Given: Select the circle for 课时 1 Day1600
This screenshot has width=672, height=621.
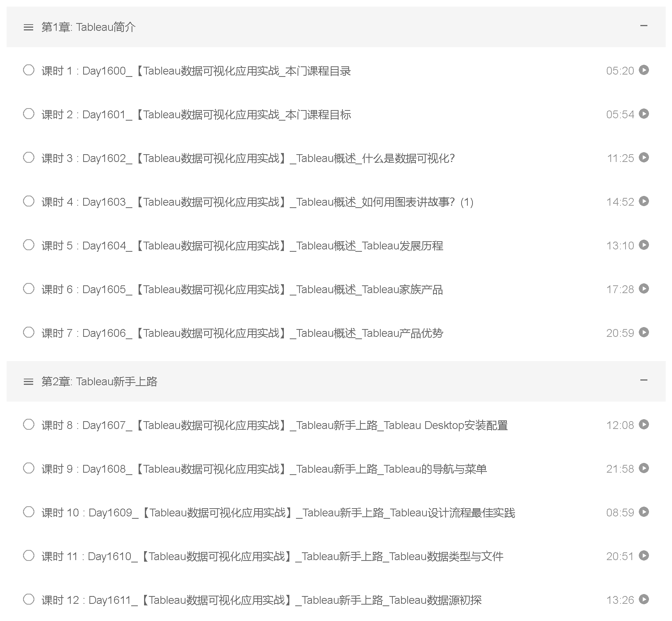Looking at the screenshot, I should click(29, 70).
